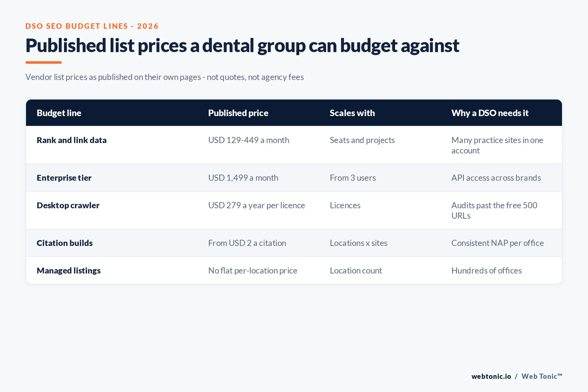The height and width of the screenshot is (392, 588).
Task: Select the 'Managed listings' row label
Action: (x=69, y=271)
